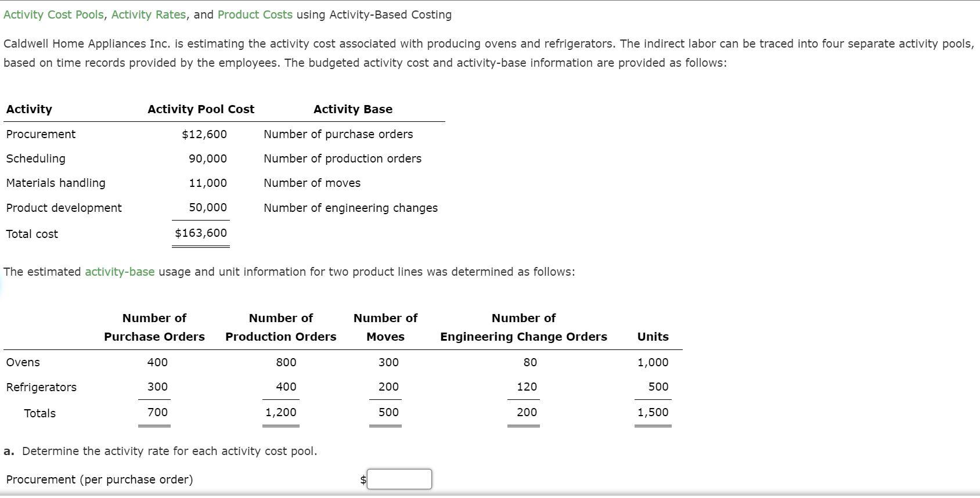Select total production orders value 1,200

[x=281, y=412]
